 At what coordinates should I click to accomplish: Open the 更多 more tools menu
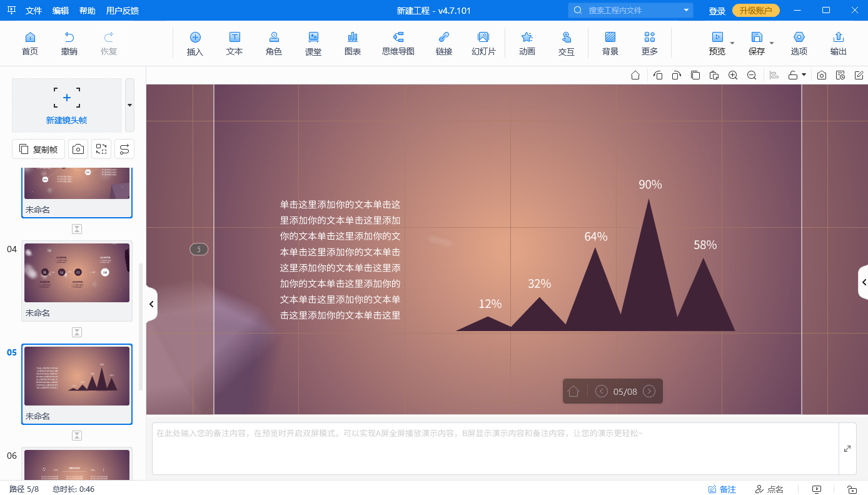click(x=650, y=43)
